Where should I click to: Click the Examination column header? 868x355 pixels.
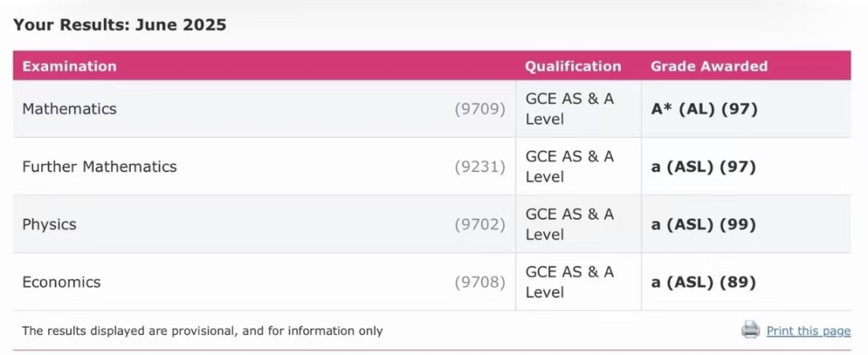[x=69, y=67]
